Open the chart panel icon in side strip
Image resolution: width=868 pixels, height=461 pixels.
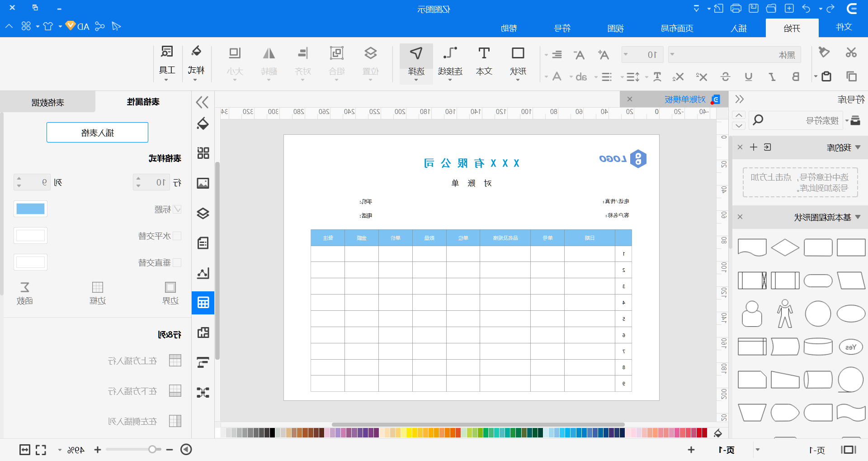[203, 273]
